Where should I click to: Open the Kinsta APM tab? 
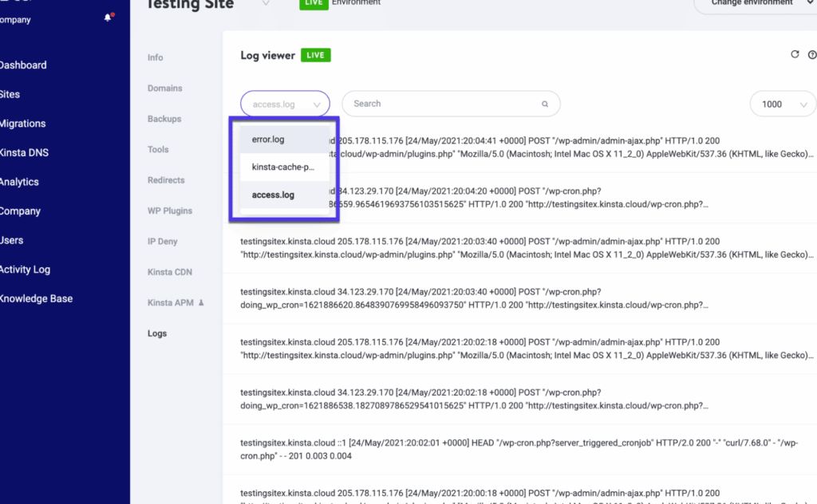pos(171,303)
